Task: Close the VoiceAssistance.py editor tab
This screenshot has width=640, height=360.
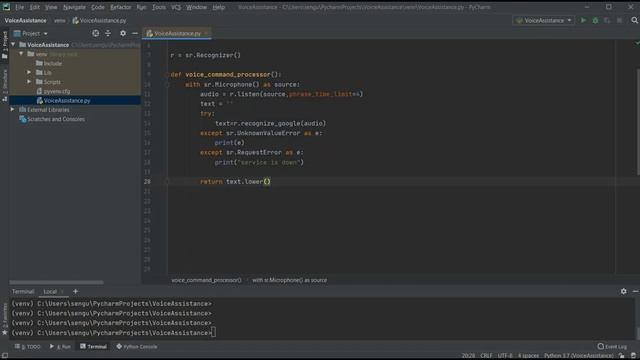Action: click(x=207, y=33)
